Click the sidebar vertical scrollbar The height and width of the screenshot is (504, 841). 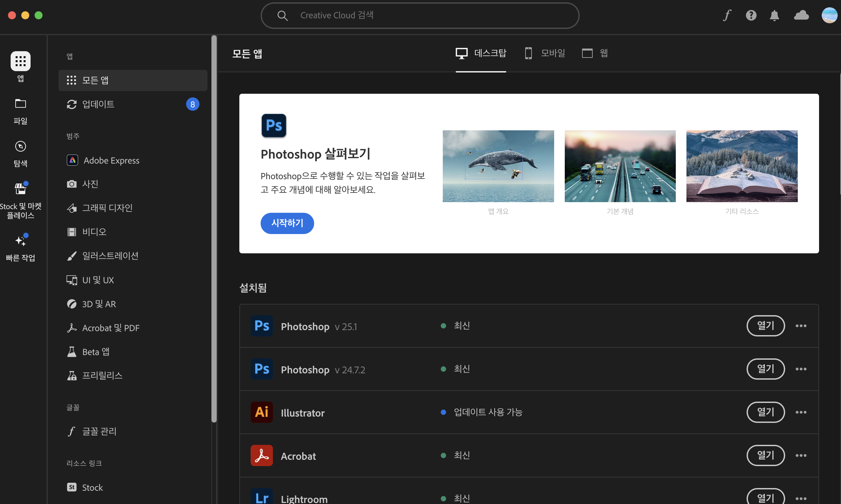tap(214, 229)
